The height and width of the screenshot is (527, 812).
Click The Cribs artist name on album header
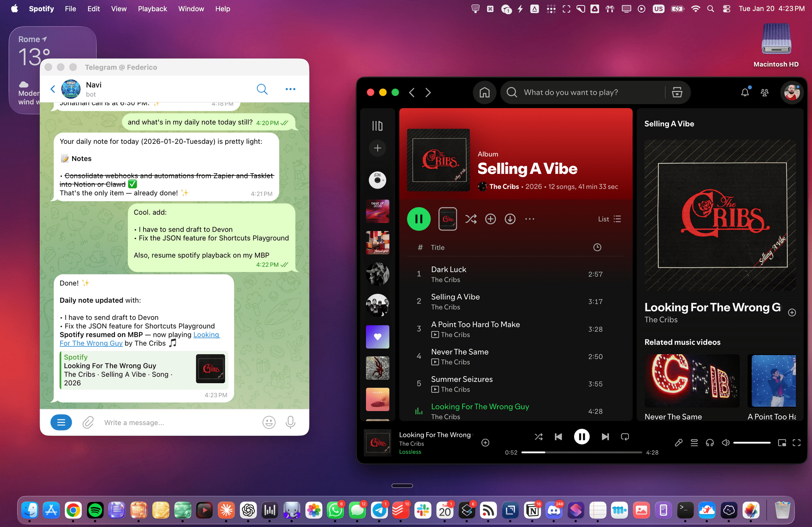coord(504,186)
